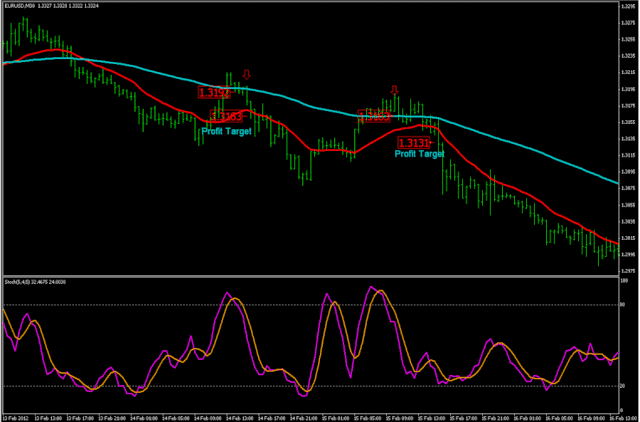The image size is (640, 422).
Task: Click the 1.3155 price scale value
Action: coord(627,122)
